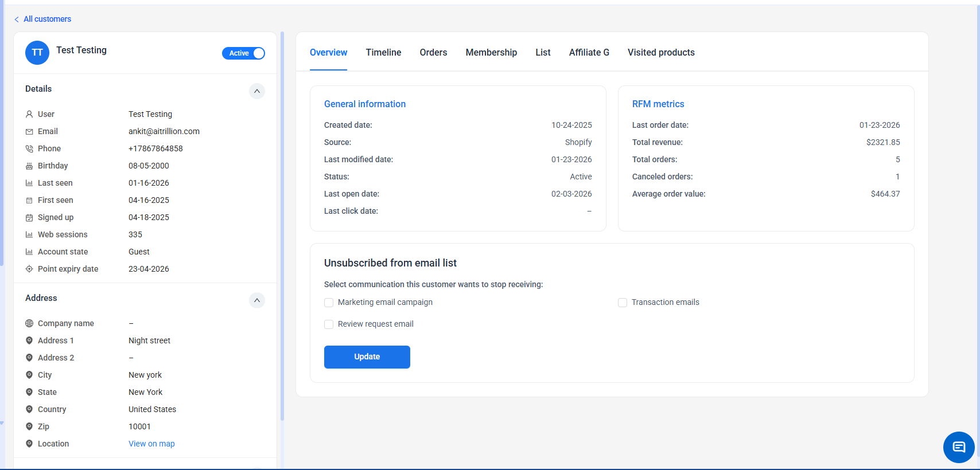Click the Signed up calendar icon
Image resolution: width=980 pixels, height=470 pixels.
(29, 218)
